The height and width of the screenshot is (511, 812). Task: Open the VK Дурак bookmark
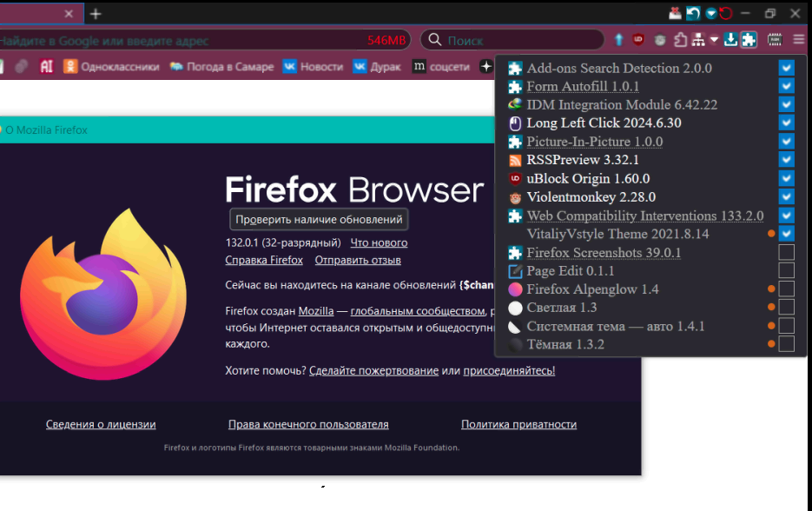point(377,66)
